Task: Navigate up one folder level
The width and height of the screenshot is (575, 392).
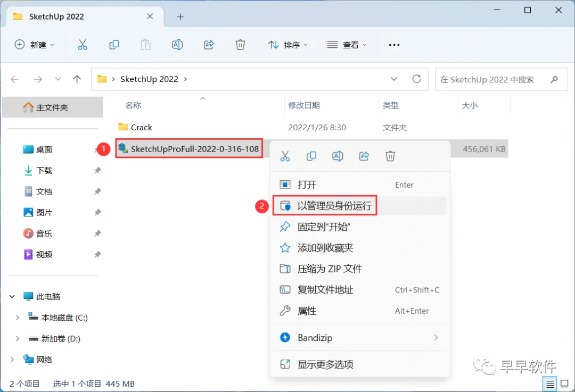Action: pyautogui.click(x=77, y=79)
